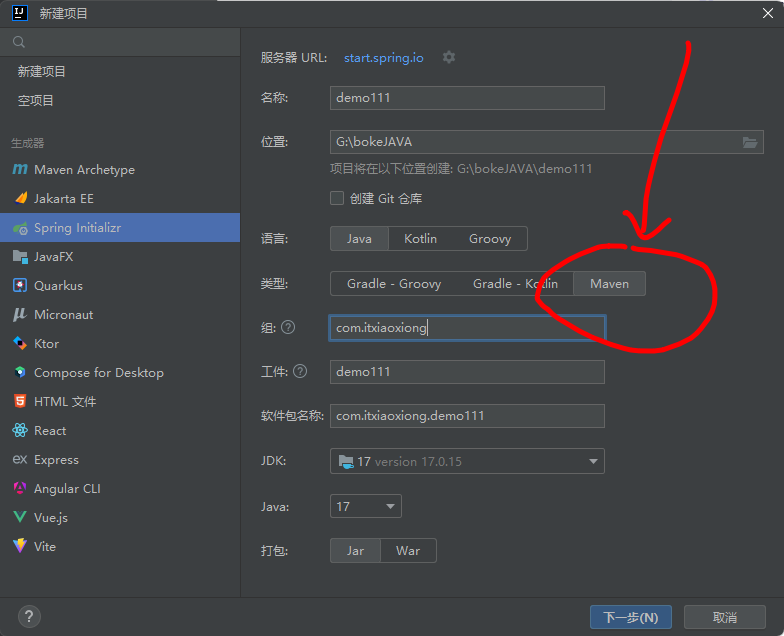This screenshot has width=784, height=636.
Task: Close the New Project dialog
Action: click(768, 13)
